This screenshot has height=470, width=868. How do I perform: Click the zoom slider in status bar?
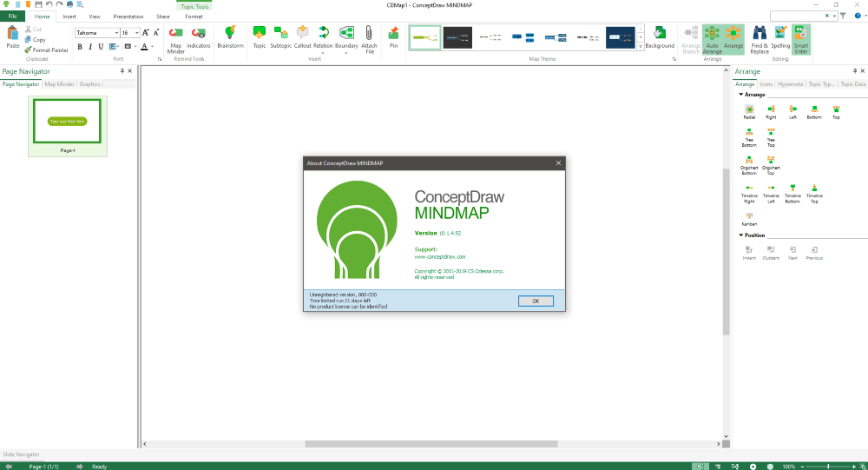828,467
